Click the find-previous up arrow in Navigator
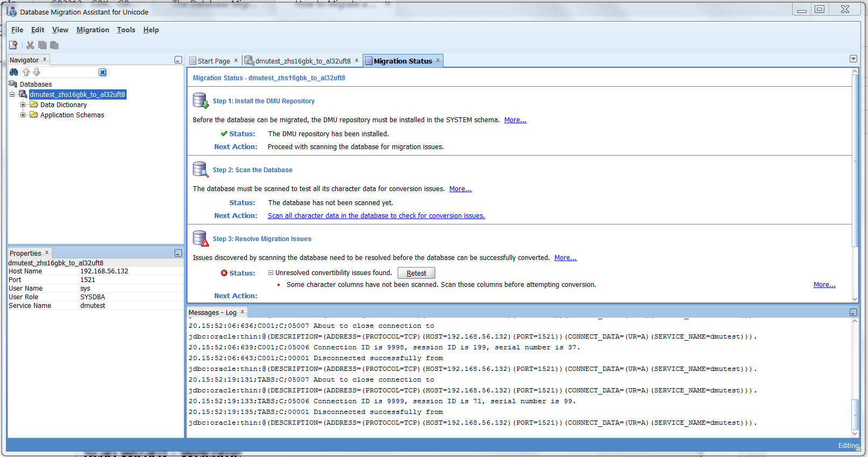Viewport: 868px width, 457px height. (26, 72)
